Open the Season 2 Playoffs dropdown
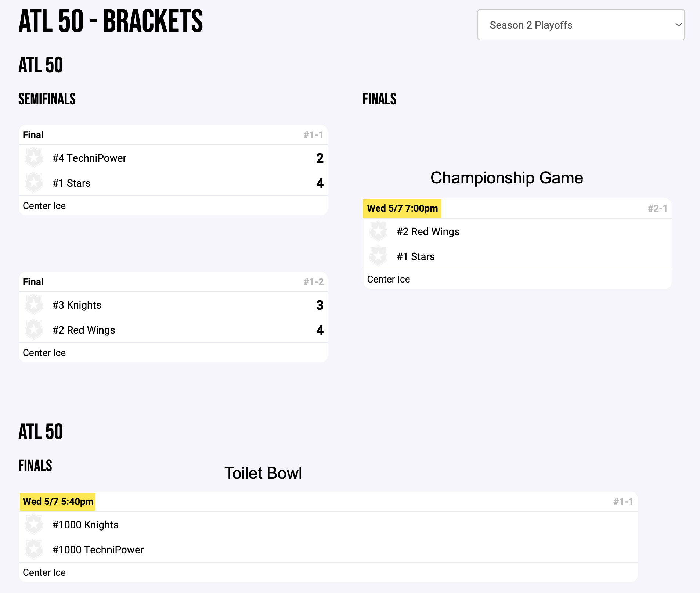 (x=581, y=25)
